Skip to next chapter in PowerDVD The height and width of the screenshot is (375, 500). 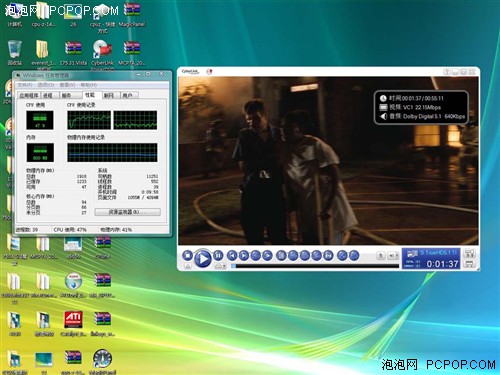tap(244, 256)
